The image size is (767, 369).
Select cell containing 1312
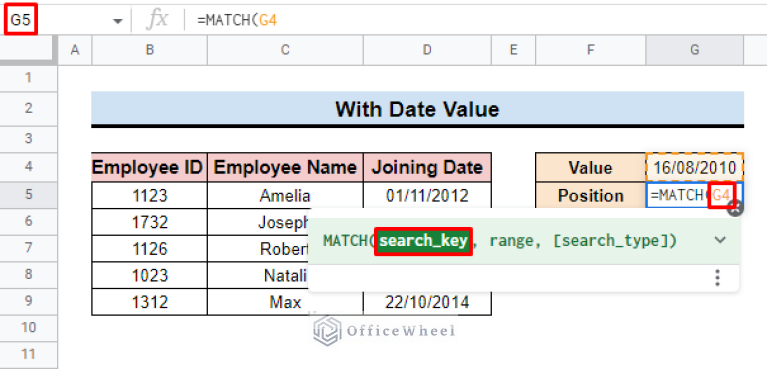pos(149,302)
